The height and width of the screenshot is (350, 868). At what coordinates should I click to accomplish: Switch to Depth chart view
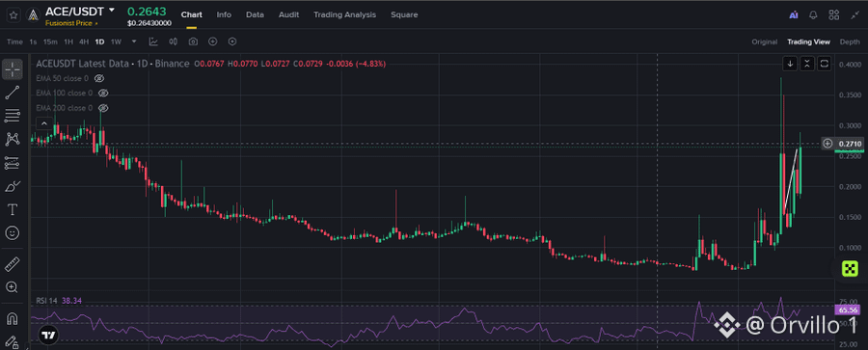(x=850, y=42)
